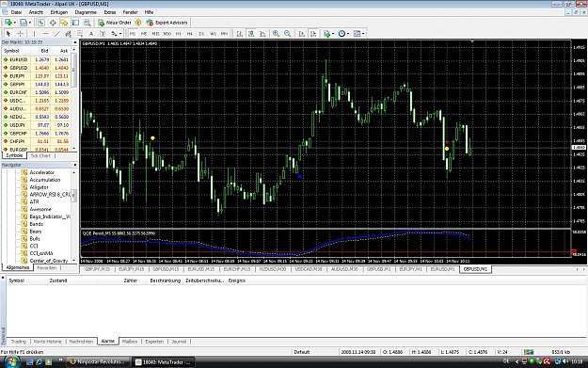Expand the Templates dropdown arrow

[363, 34]
